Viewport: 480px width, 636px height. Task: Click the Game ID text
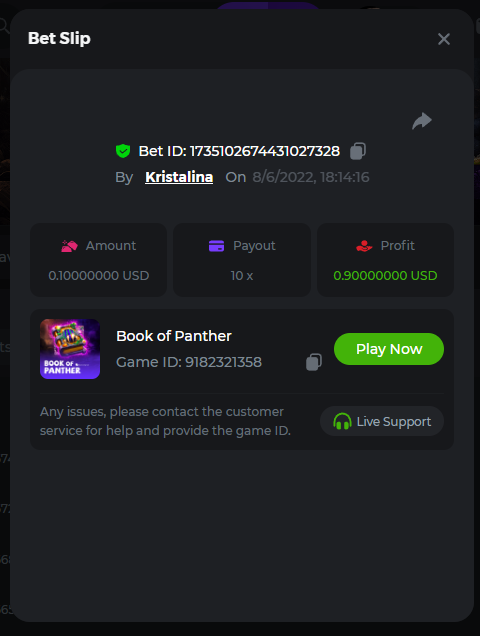pyautogui.click(x=189, y=362)
